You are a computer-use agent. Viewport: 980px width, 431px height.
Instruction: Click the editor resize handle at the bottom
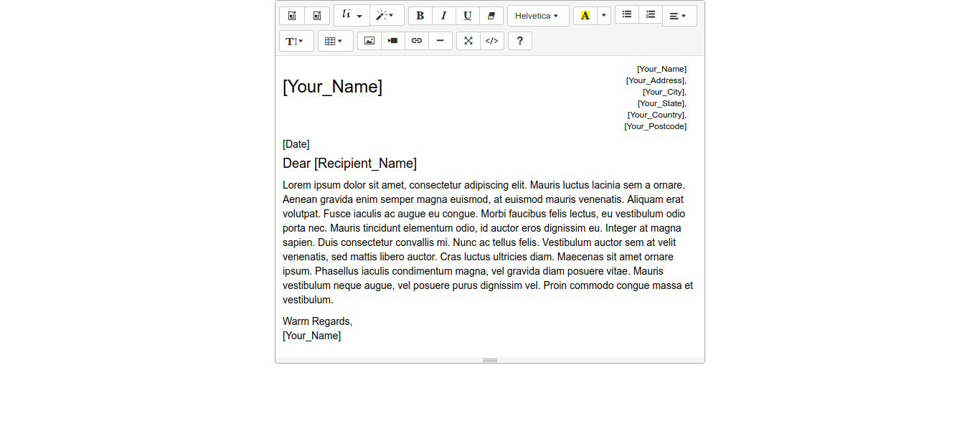(490, 360)
